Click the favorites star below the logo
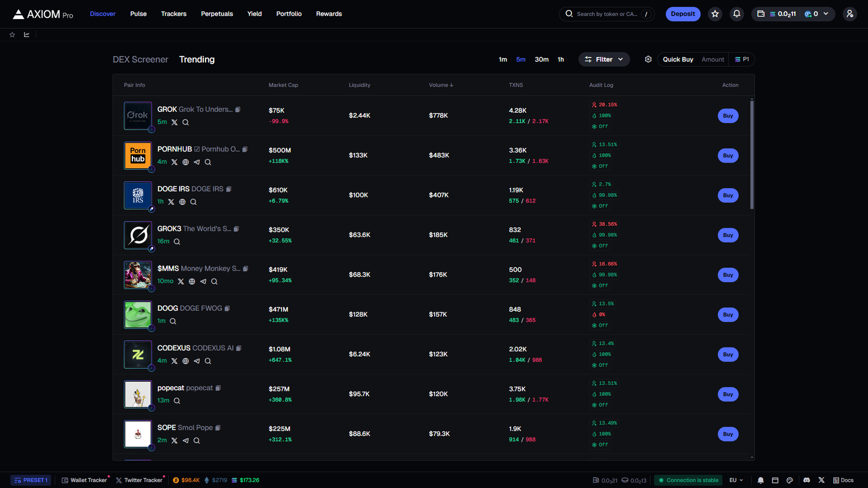The height and width of the screenshot is (488, 868). point(12,35)
